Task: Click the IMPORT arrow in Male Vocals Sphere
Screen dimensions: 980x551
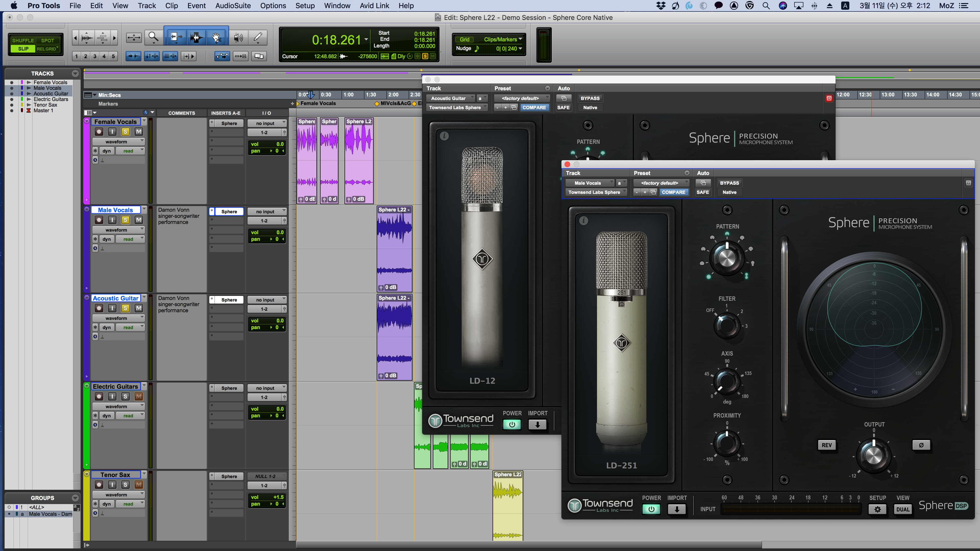Action: click(x=677, y=510)
